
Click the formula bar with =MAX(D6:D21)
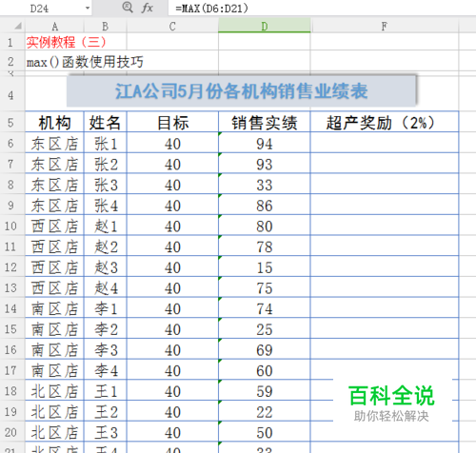(322, 8)
